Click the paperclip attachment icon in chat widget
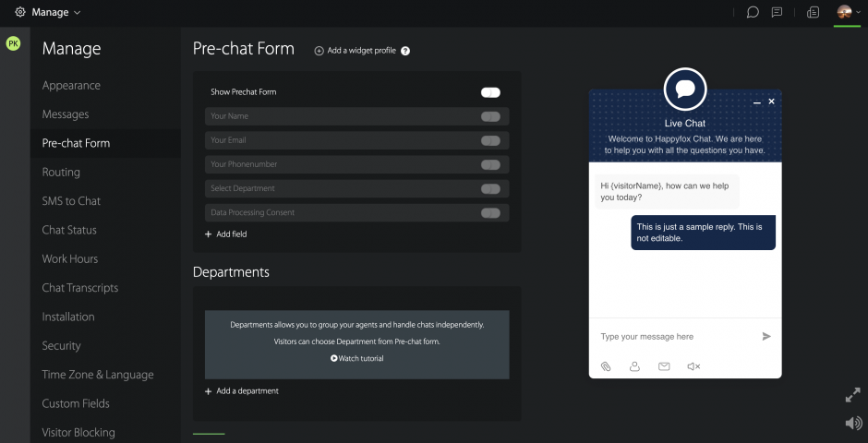Image resolution: width=868 pixels, height=443 pixels. 606,366
